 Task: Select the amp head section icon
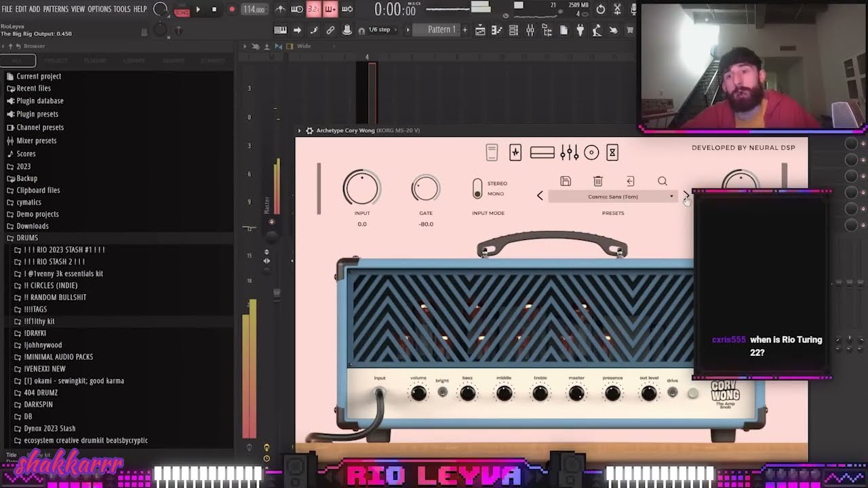point(542,152)
